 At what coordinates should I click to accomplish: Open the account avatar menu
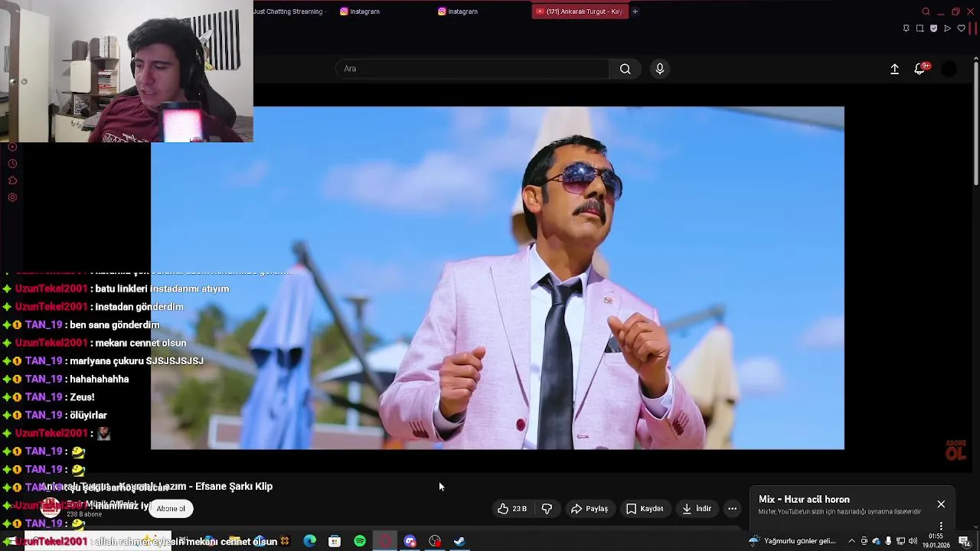(x=949, y=69)
